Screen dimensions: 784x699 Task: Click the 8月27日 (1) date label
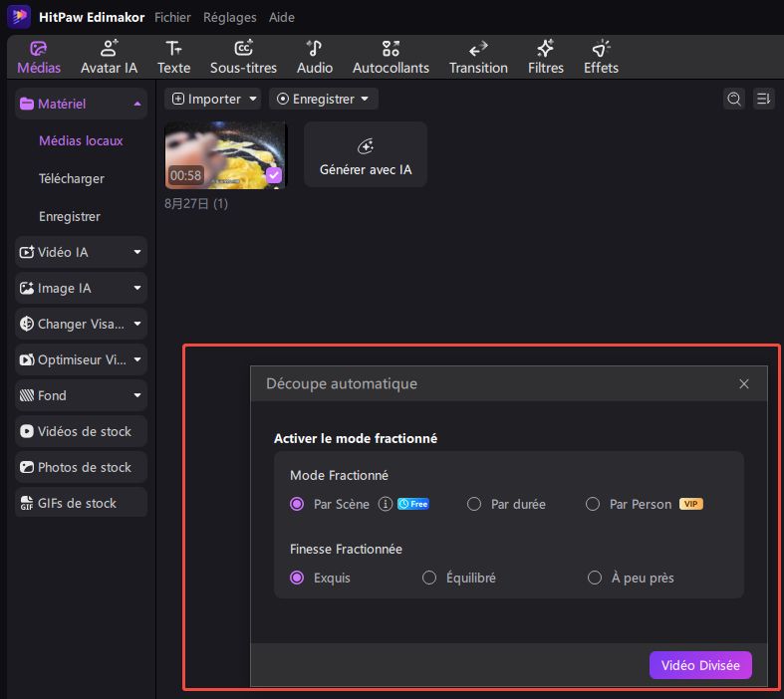tap(196, 204)
